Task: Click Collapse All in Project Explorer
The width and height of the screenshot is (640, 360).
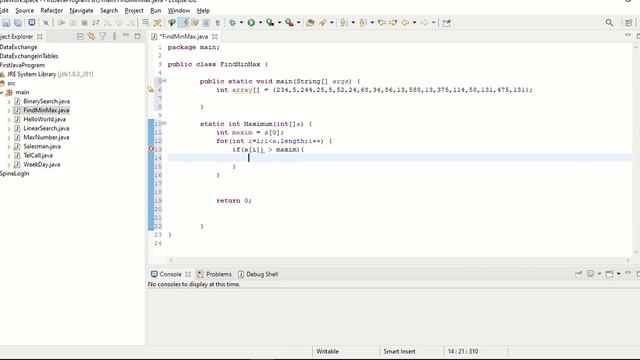Action: tap(80, 36)
